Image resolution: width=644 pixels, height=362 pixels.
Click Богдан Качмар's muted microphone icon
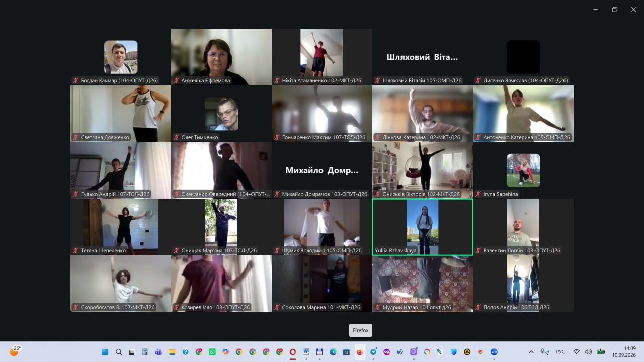click(76, 80)
